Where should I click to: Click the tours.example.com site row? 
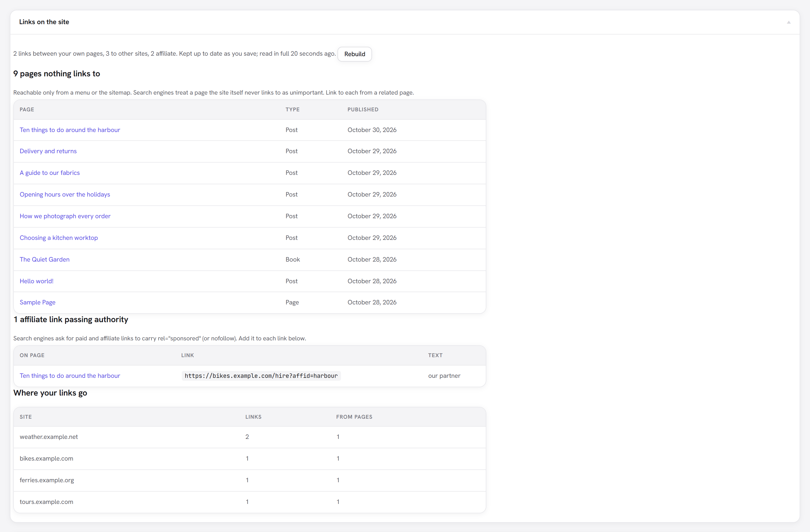click(250, 502)
